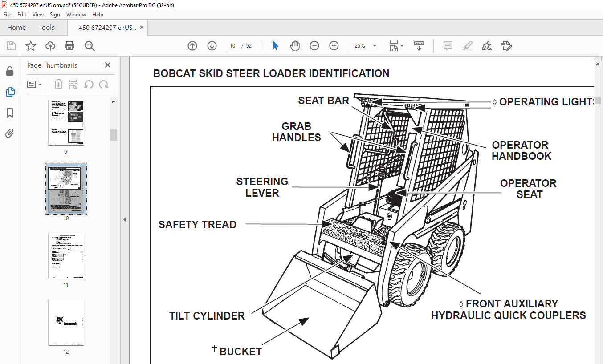Rotate pages counterclockwise icon

click(89, 84)
